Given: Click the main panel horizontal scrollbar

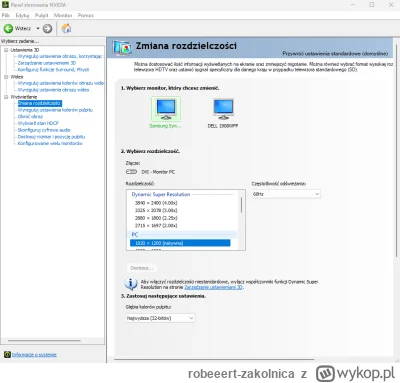Looking at the screenshot, I should [x=214, y=360].
